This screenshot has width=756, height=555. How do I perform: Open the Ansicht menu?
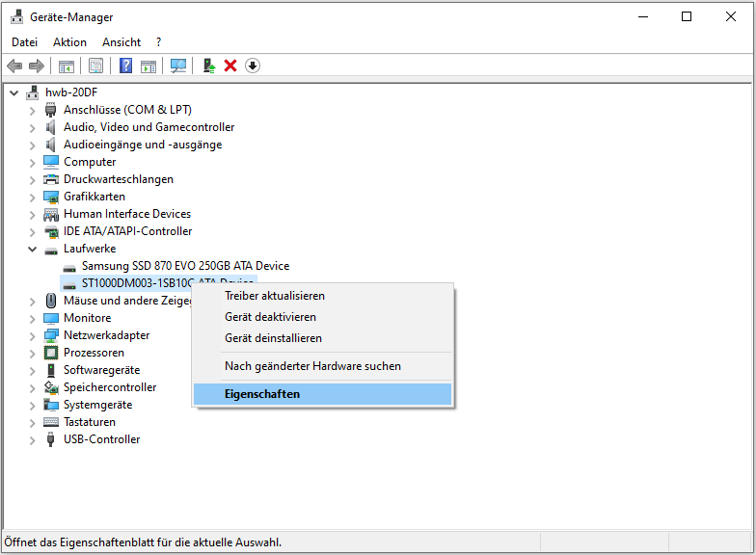pos(121,42)
